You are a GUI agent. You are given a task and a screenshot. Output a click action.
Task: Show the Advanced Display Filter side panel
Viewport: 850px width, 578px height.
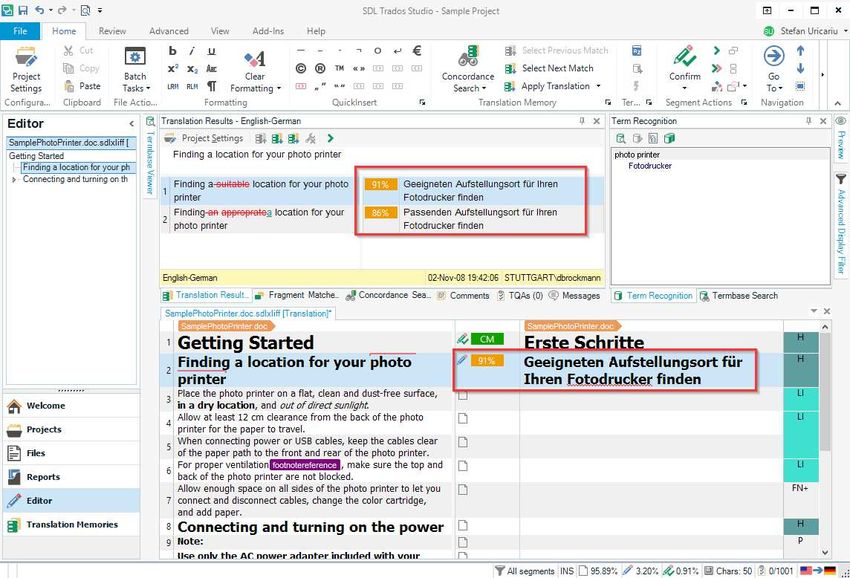pos(841,223)
